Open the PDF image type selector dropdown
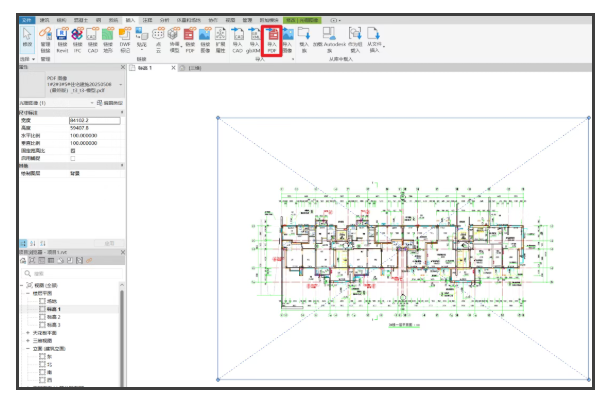The height and width of the screenshot is (396, 603). 121,84
